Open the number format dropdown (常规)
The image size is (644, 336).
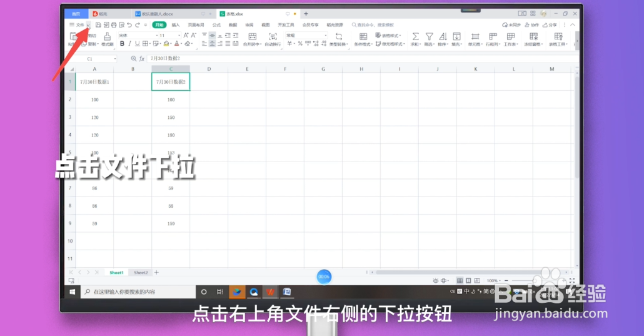pos(325,36)
